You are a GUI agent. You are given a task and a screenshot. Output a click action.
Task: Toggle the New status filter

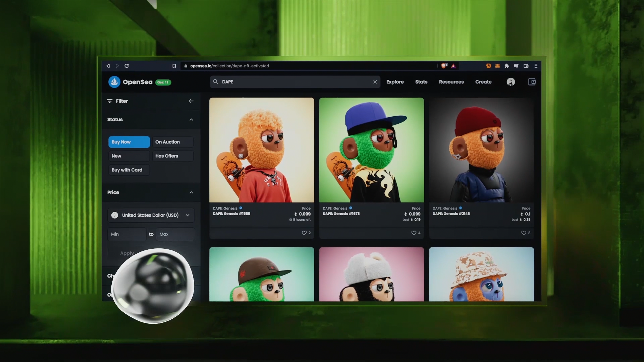[129, 156]
